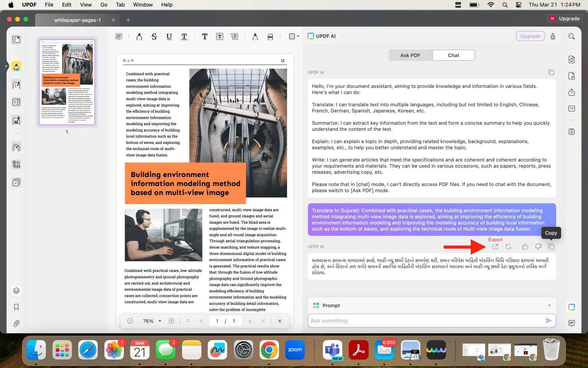Open the Share file icon in right sidebar
588x368 pixels.
(x=572, y=92)
